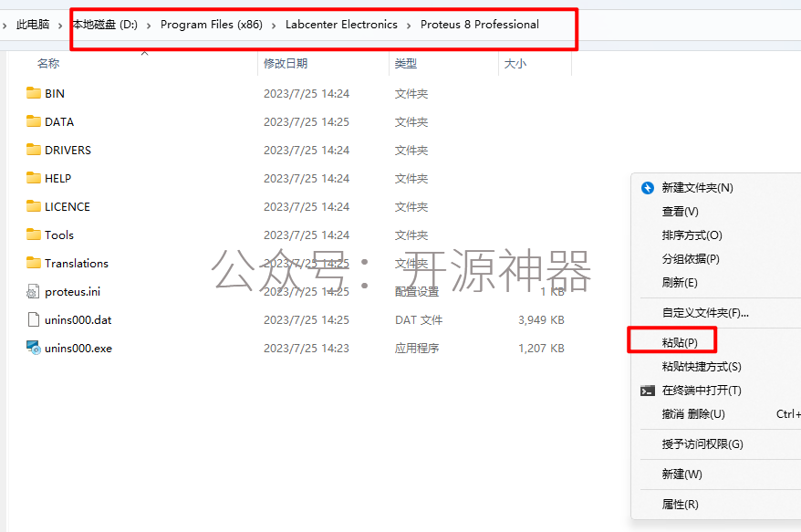The image size is (801, 532).
Task: Select the LICENCE folder icon
Action: pyautogui.click(x=34, y=206)
